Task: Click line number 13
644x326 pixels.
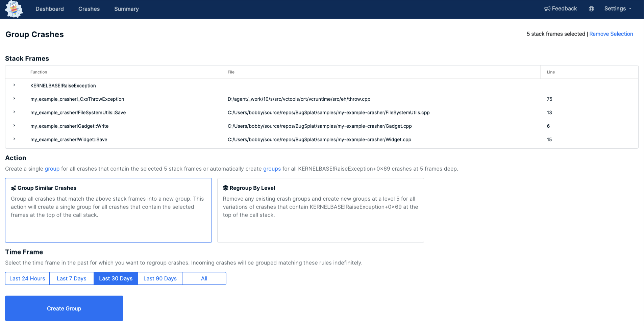Action: (x=549, y=112)
